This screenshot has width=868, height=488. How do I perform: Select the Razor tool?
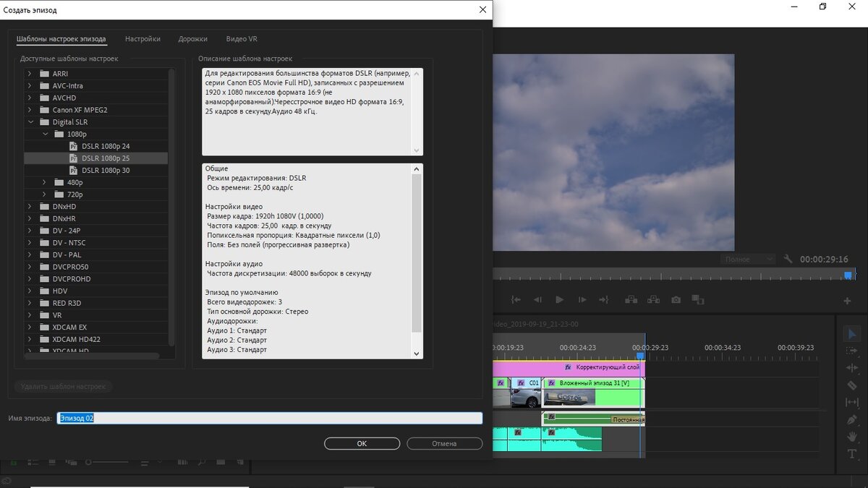(x=851, y=386)
